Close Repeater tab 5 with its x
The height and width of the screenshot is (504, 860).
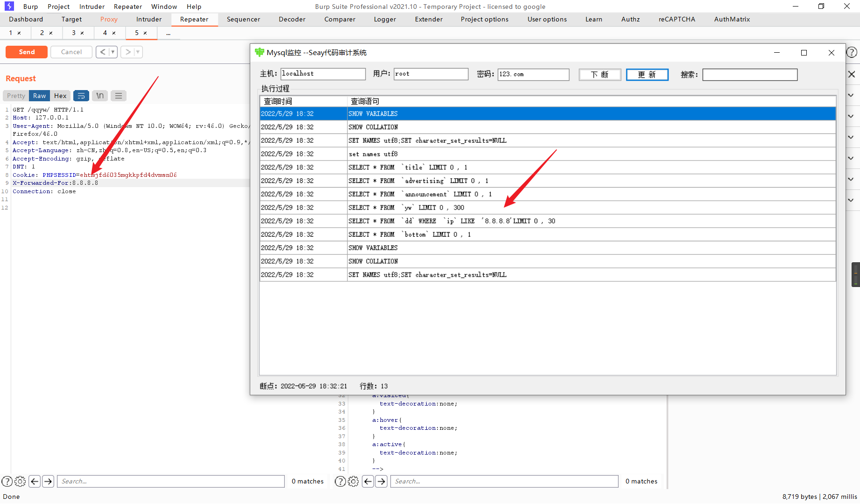(145, 33)
